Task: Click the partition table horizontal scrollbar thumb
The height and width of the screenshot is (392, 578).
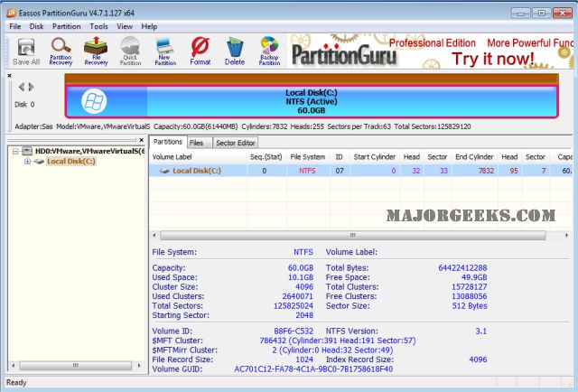Action: tap(353, 235)
